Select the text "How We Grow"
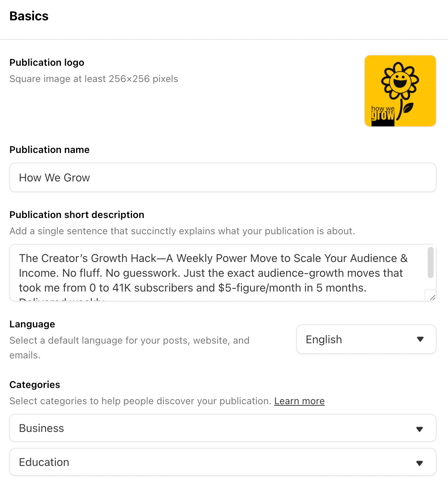 click(x=54, y=177)
